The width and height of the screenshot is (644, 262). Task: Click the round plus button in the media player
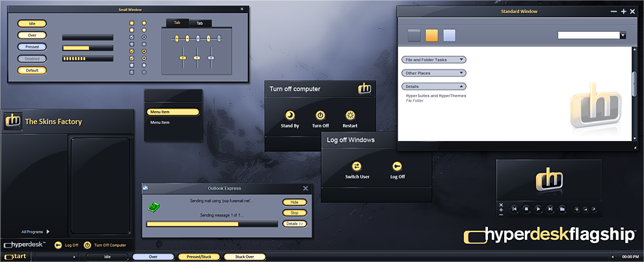[x=576, y=209]
